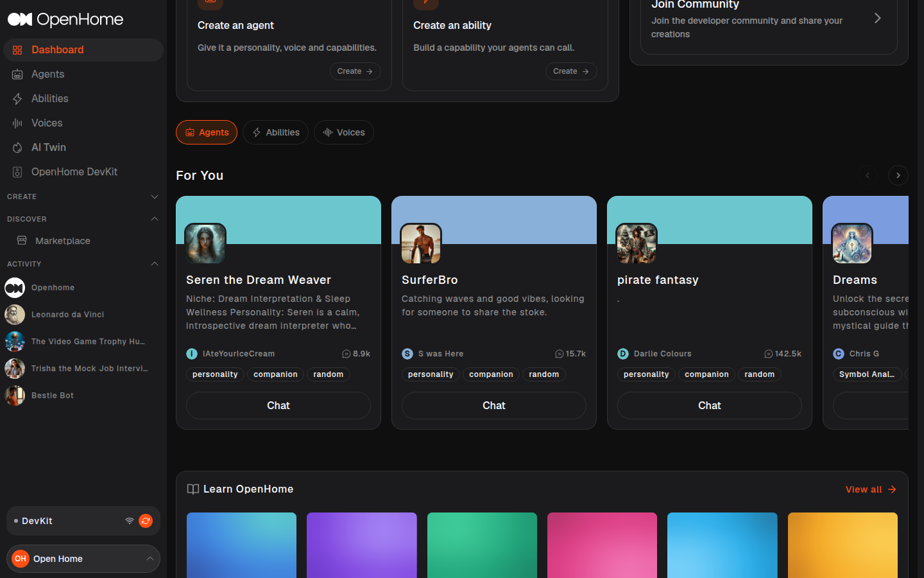Select the Agents filter tab
This screenshot has height=578, width=924.
click(x=207, y=132)
